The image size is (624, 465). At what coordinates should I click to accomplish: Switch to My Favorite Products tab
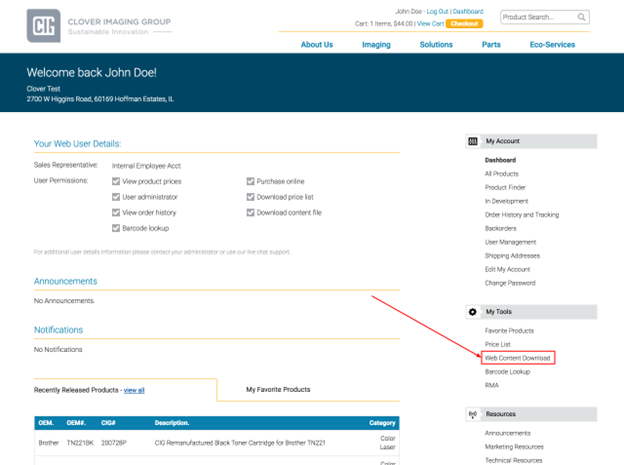(278, 389)
